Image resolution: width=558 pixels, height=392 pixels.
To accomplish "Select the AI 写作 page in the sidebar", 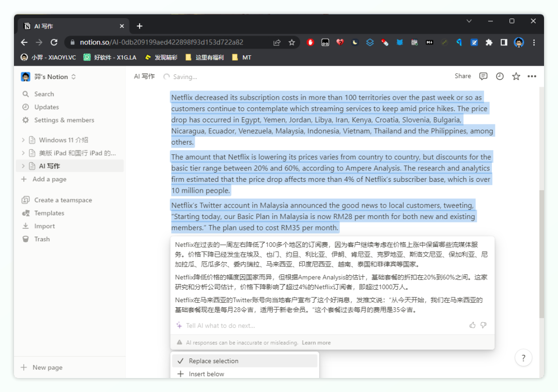I will 70,166.
